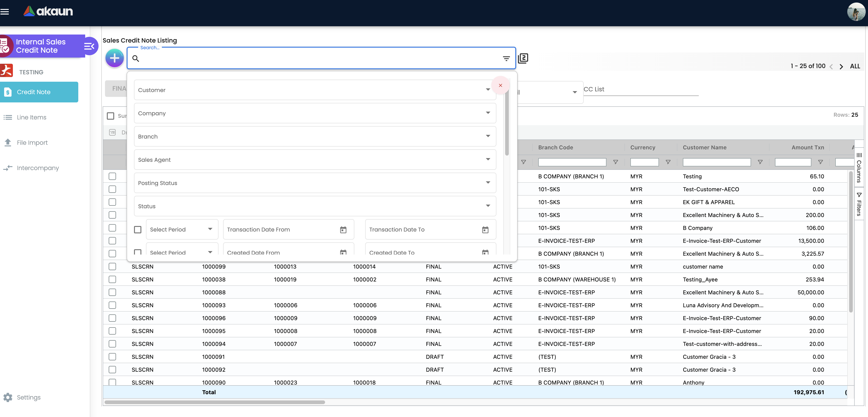Viewport: 868px width, 417px height.
Task: Show ALL records link
Action: (855, 66)
